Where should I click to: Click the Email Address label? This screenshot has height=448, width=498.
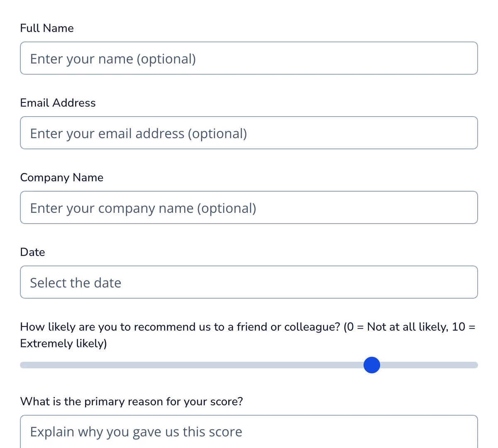(58, 102)
